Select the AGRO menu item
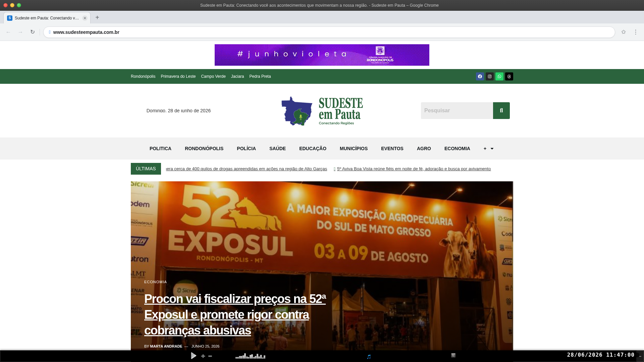The height and width of the screenshot is (362, 644). (x=424, y=148)
